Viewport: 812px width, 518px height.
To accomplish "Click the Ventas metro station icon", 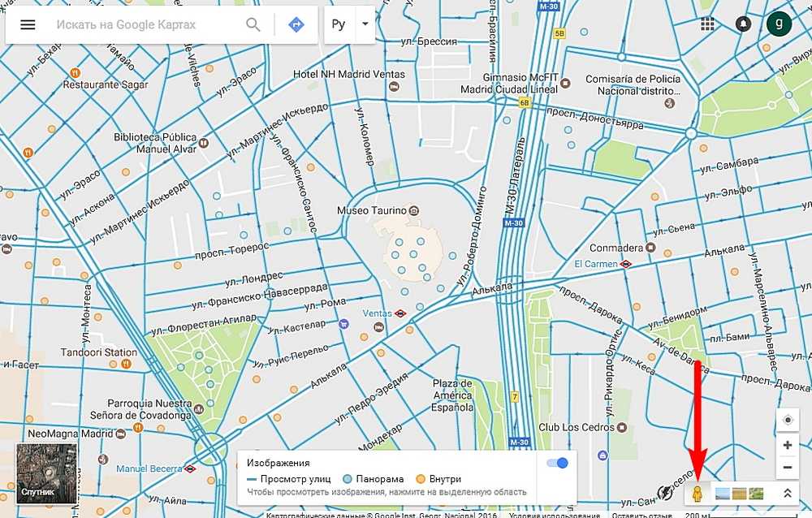I will 400,313.
